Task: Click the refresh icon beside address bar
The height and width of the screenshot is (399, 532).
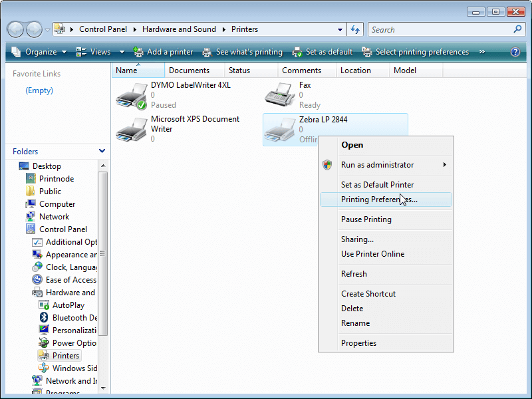Action: [355, 29]
